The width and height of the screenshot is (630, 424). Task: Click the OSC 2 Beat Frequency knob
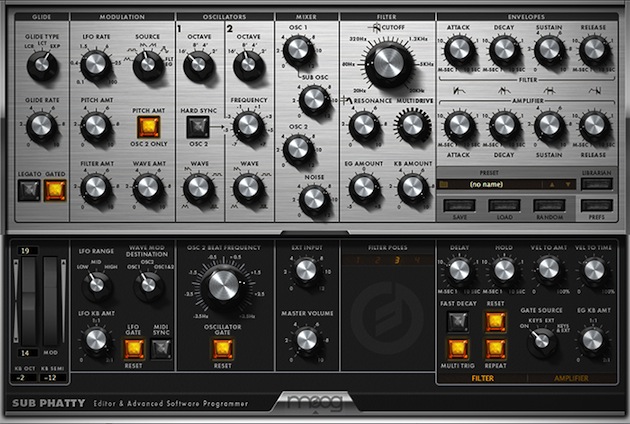[x=223, y=285]
